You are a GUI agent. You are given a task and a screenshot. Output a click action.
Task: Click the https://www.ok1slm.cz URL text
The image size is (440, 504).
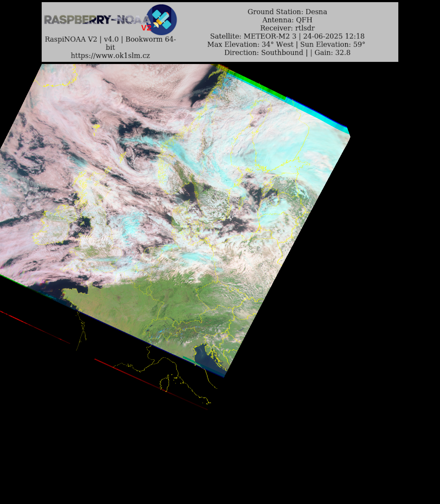(110, 55)
